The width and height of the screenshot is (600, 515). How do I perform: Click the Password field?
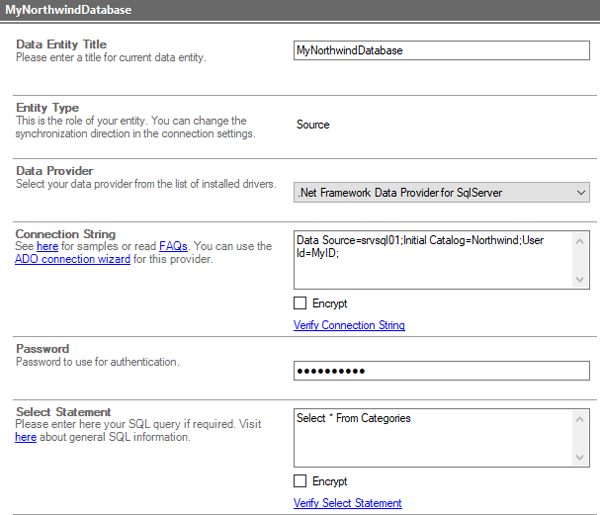tap(441, 372)
